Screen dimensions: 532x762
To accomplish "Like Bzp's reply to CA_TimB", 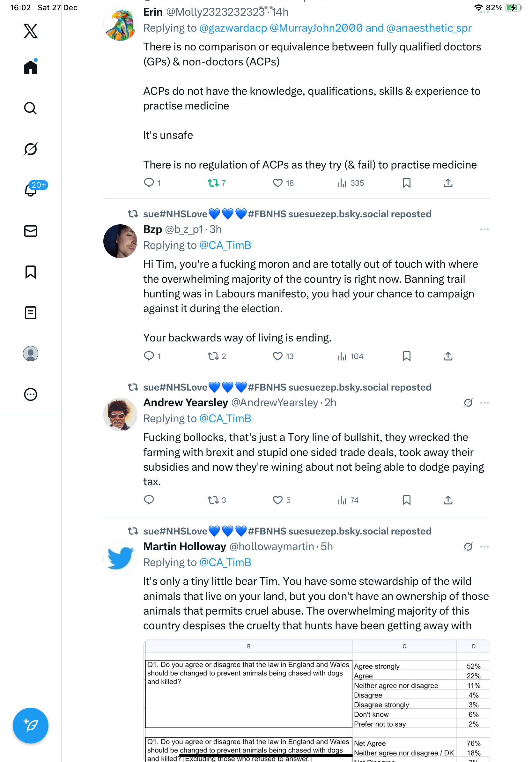I will (x=277, y=356).
